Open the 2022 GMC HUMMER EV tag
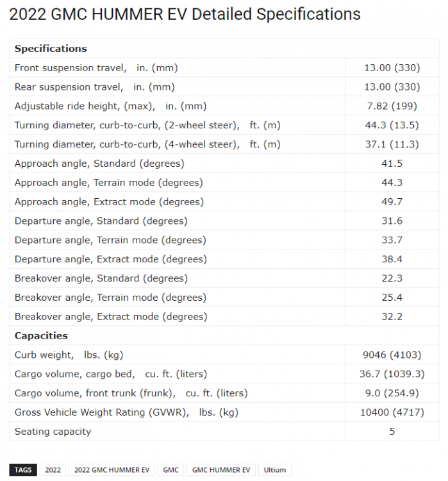This screenshot has height=481, width=448. click(x=112, y=469)
